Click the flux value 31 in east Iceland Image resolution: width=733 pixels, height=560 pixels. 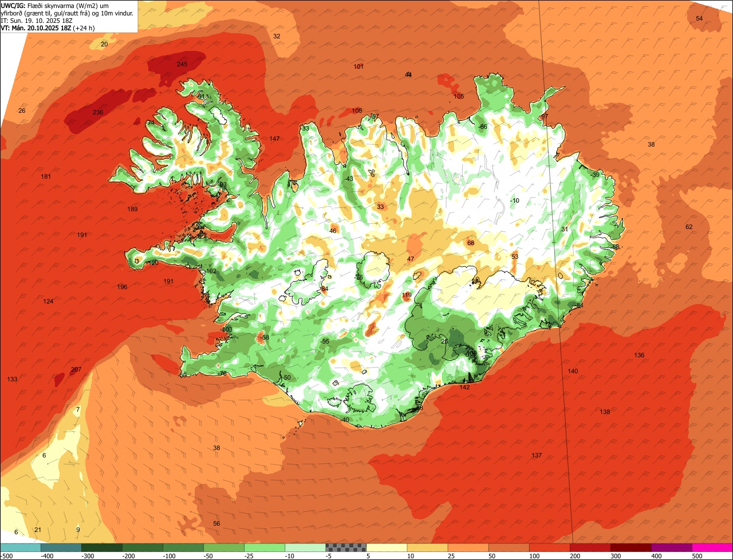(x=565, y=229)
